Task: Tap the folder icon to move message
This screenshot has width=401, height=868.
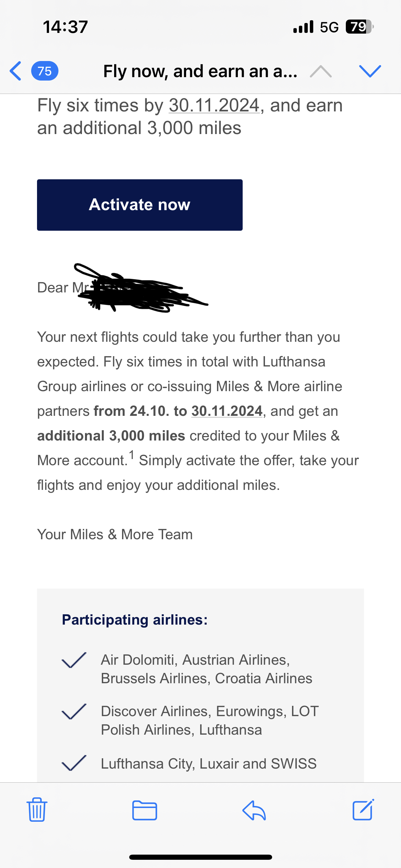Action: click(x=145, y=810)
